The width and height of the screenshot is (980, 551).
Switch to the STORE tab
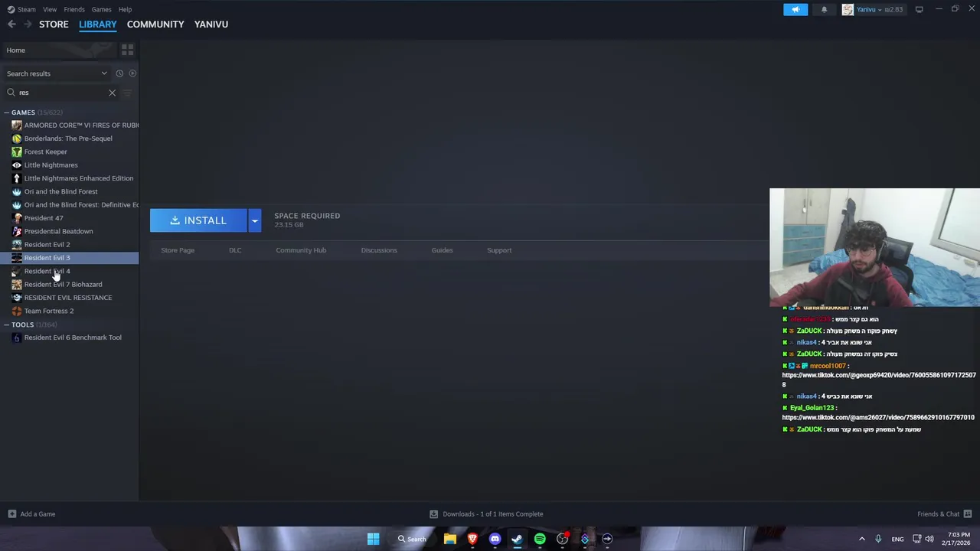point(54,24)
